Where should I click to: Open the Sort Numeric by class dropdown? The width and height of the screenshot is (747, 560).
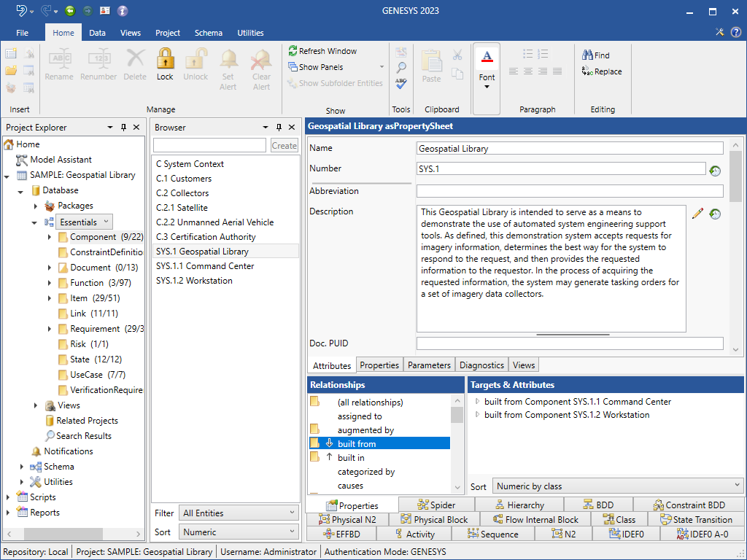(x=617, y=486)
